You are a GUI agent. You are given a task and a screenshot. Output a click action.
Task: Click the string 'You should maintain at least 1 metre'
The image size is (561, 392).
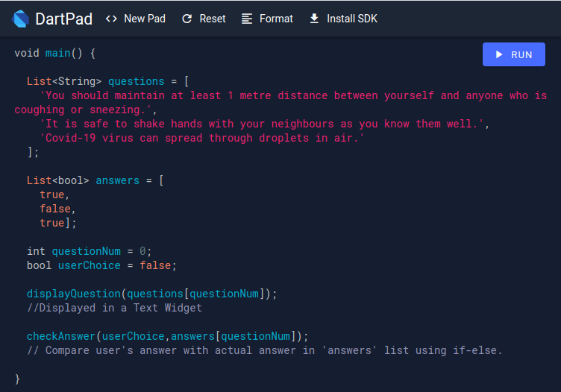[155, 95]
